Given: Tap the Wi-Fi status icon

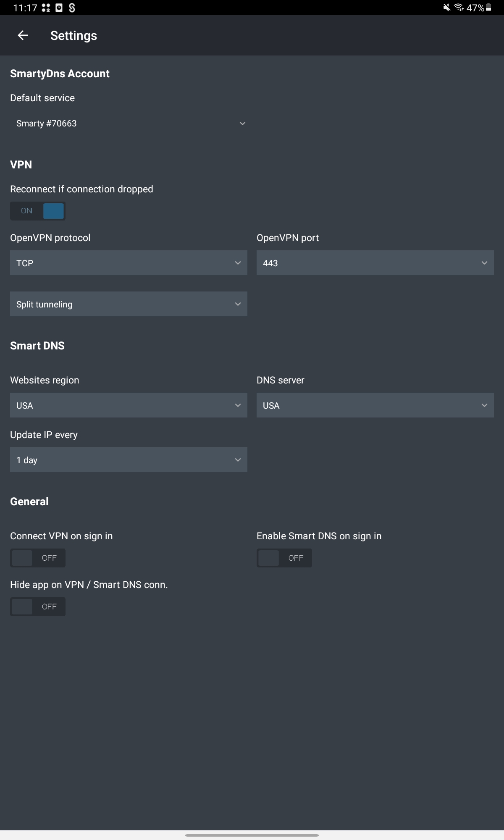Looking at the screenshot, I should 459,8.
